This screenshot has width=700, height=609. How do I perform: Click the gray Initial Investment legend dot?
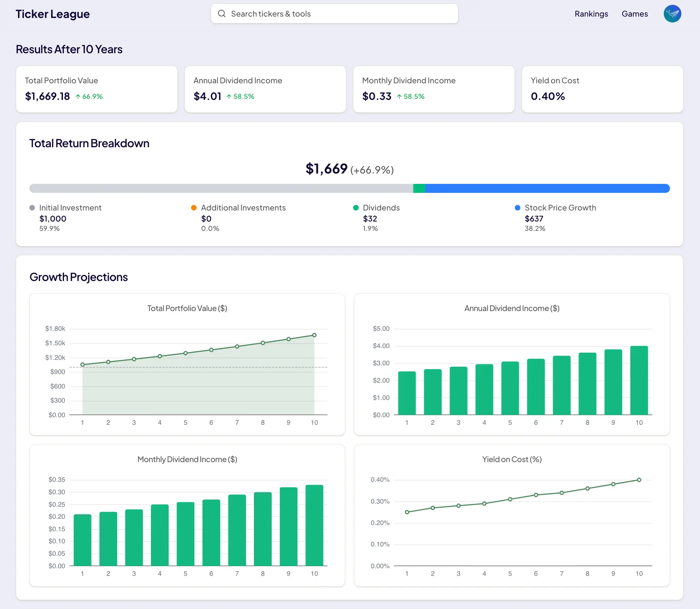point(32,208)
